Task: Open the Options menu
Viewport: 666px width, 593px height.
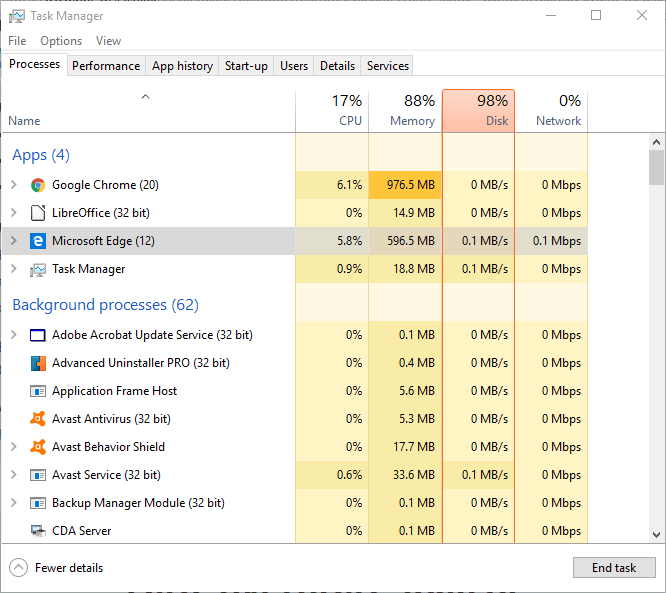Action: pyautogui.click(x=61, y=41)
